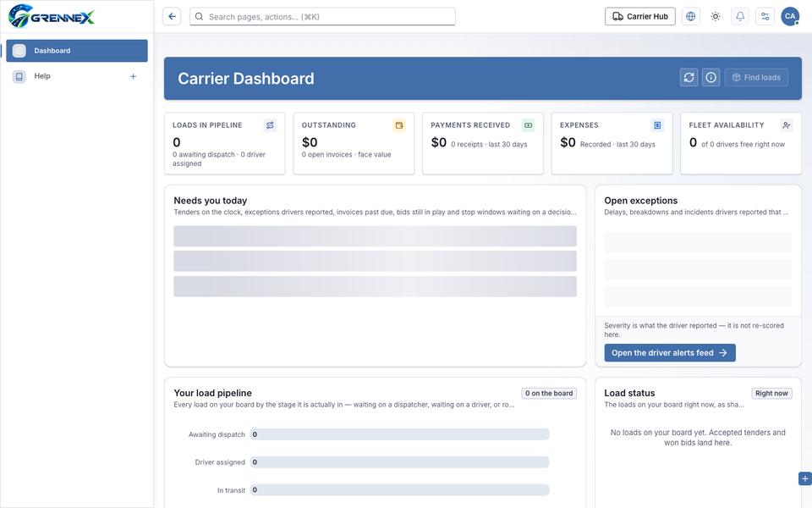
Task: Refresh the Carrier Dashboard
Action: coord(689,78)
